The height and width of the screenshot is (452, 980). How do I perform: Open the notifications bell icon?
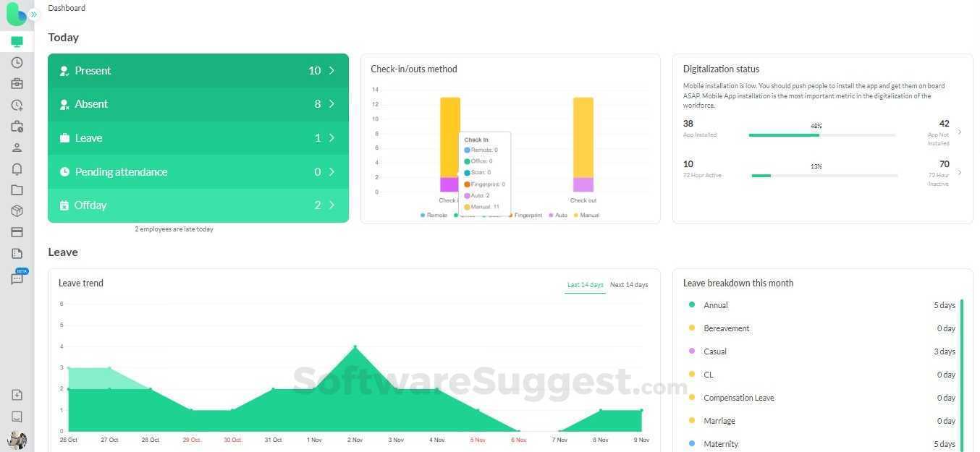(x=17, y=169)
